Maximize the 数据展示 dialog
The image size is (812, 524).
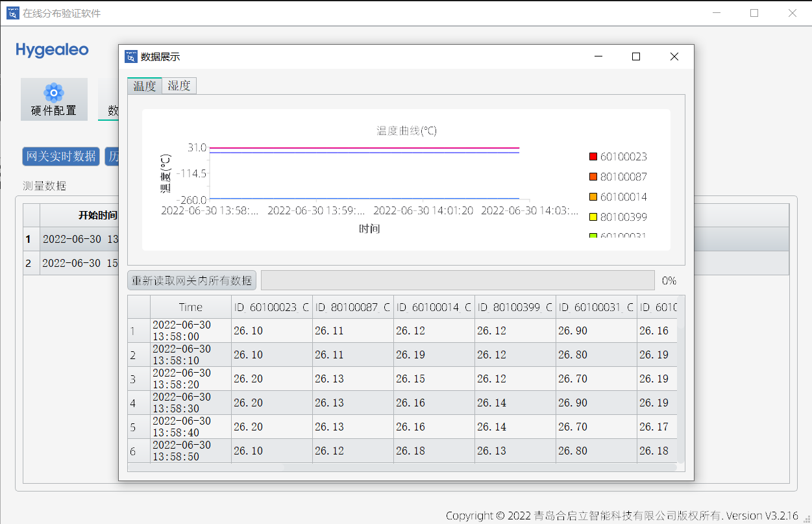(636, 56)
